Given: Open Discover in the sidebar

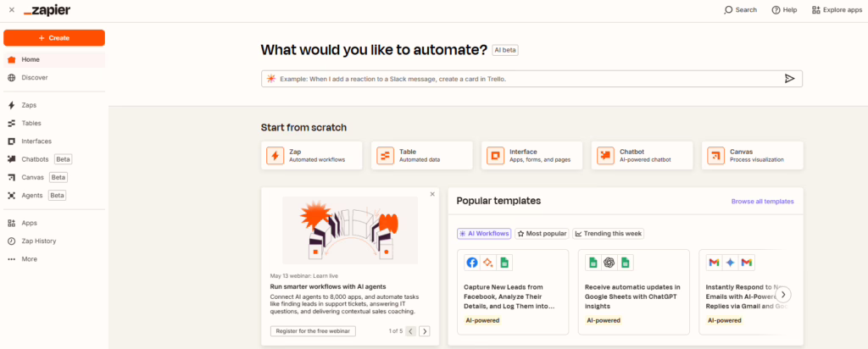Looking at the screenshot, I should (x=54, y=78).
